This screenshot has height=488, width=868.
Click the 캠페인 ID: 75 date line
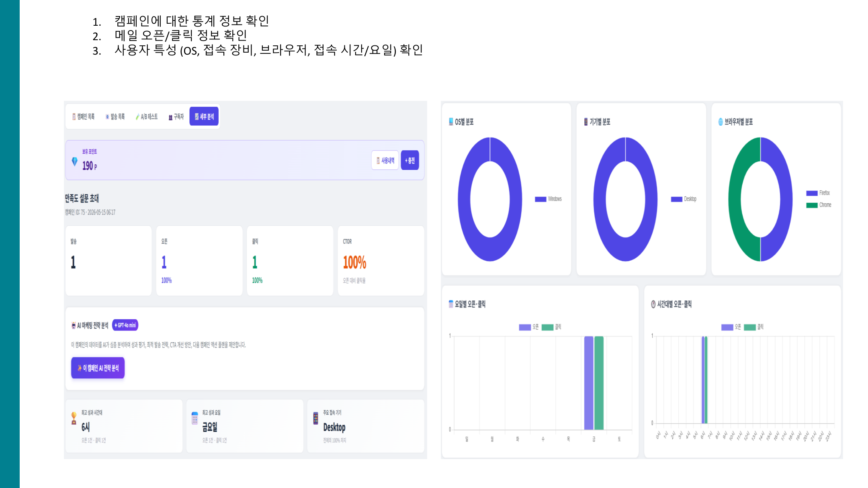[90, 212]
